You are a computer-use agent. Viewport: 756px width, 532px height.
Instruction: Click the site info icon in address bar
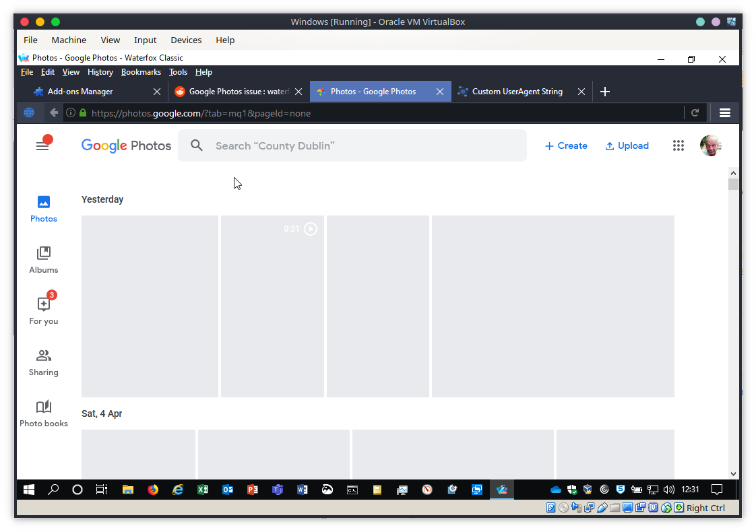point(70,112)
